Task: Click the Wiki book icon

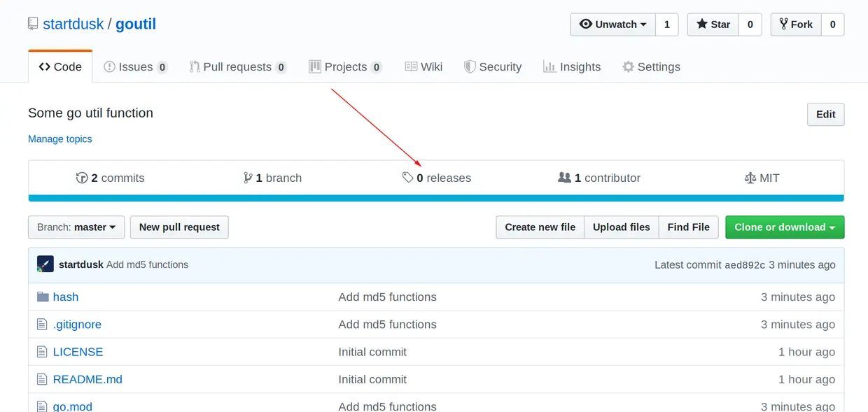Action: (411, 66)
